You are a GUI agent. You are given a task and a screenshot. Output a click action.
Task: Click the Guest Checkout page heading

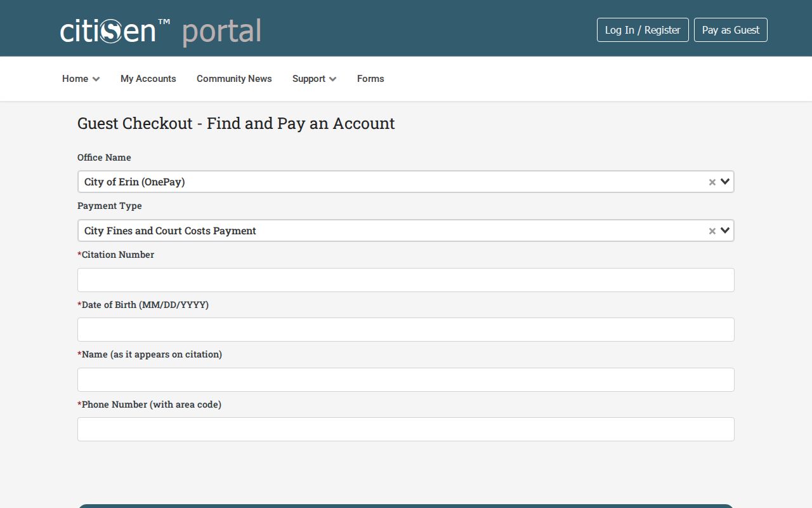236,123
